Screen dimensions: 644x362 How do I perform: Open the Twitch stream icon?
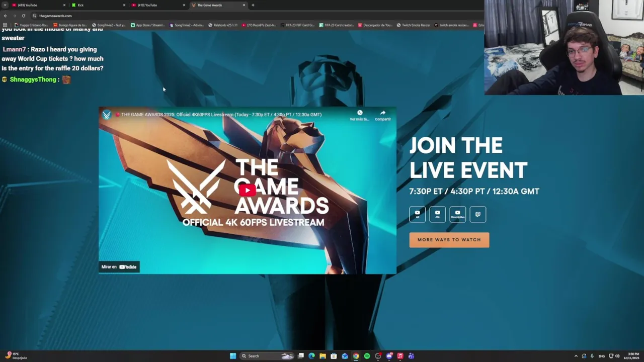477,214
